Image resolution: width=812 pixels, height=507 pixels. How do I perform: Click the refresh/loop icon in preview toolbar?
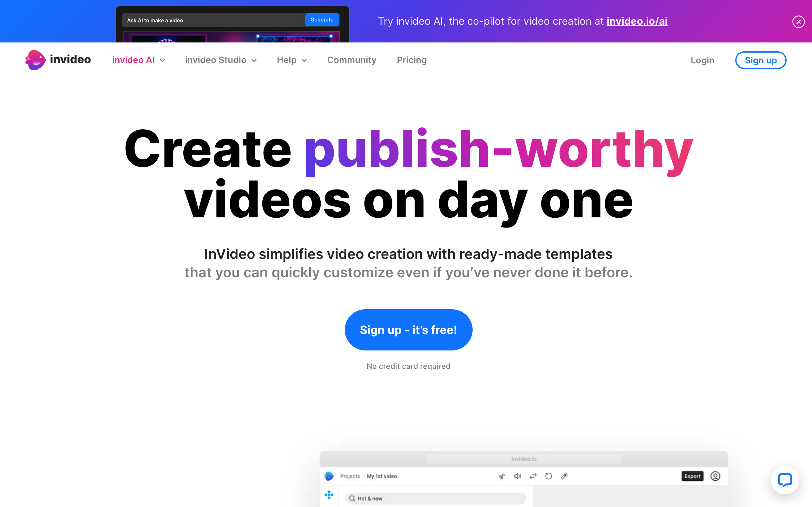click(x=548, y=477)
